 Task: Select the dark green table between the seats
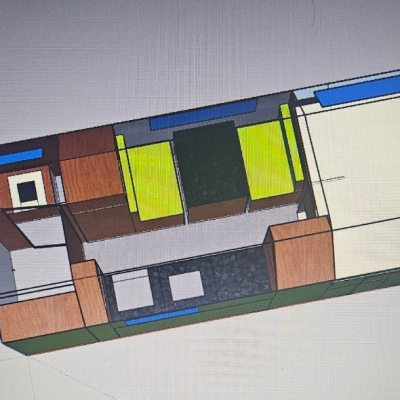(211, 164)
